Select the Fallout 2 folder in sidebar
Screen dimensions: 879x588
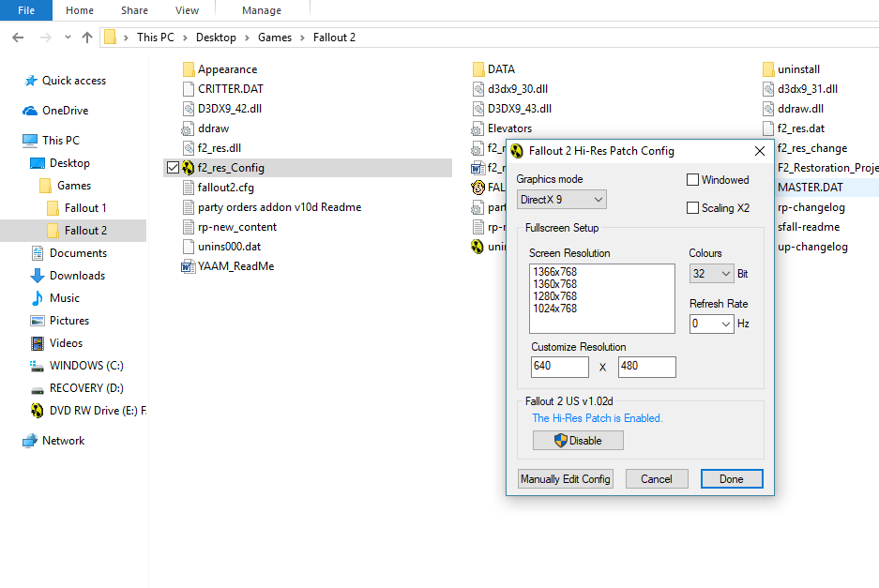[x=85, y=231]
